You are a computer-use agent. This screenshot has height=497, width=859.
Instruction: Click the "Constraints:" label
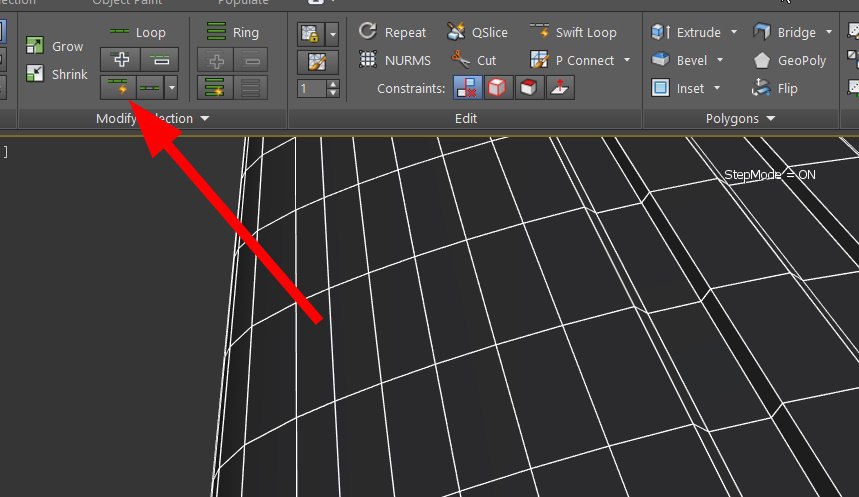[411, 88]
